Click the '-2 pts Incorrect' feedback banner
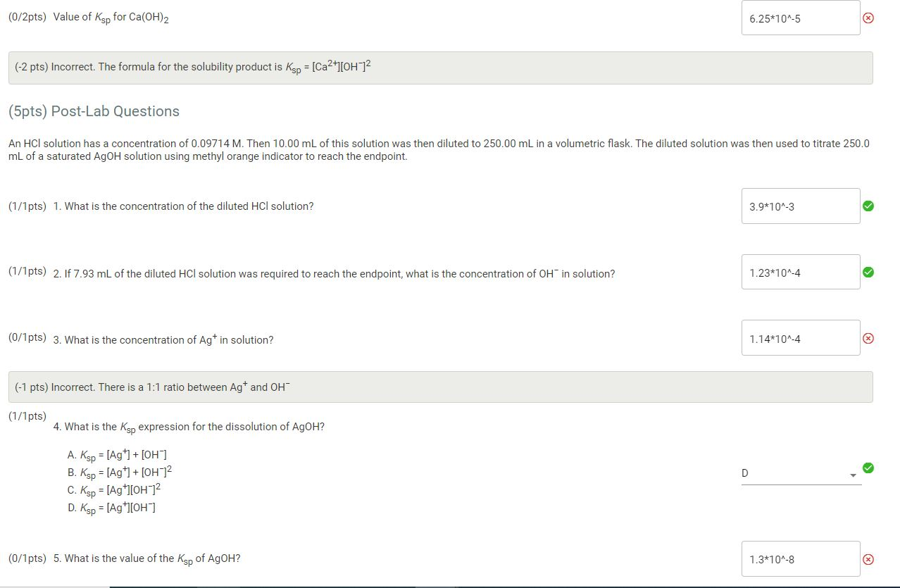This screenshot has height=588, width=900. click(440, 67)
